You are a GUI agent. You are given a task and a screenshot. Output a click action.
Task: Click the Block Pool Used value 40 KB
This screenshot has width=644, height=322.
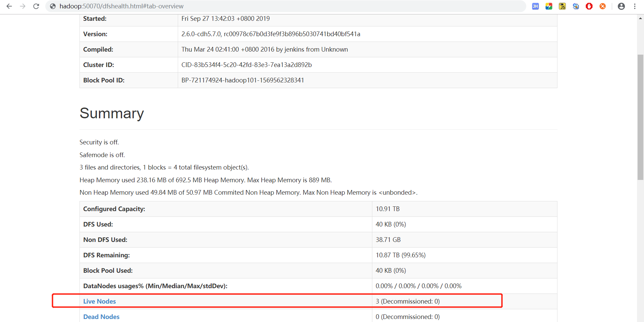[x=391, y=270]
